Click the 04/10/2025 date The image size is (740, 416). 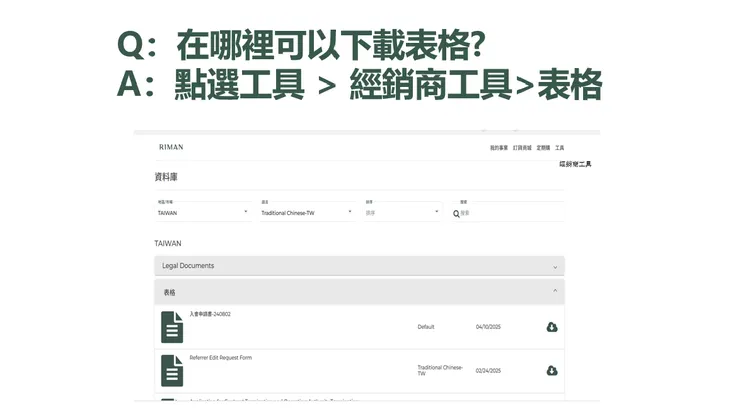pyautogui.click(x=488, y=327)
